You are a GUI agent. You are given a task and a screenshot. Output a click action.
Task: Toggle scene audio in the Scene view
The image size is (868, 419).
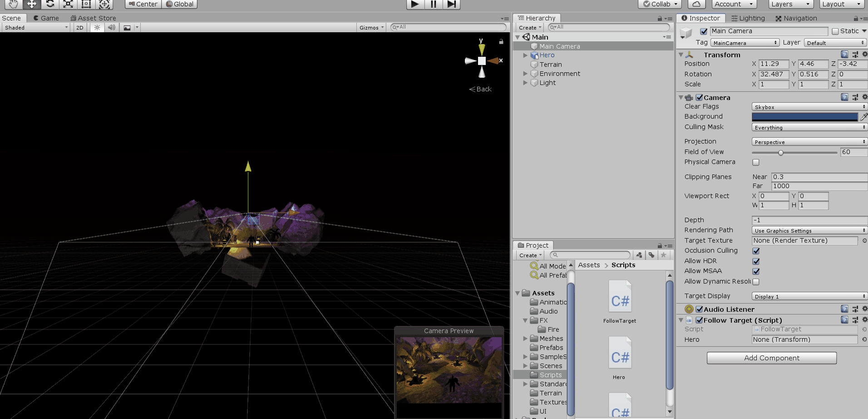click(111, 27)
